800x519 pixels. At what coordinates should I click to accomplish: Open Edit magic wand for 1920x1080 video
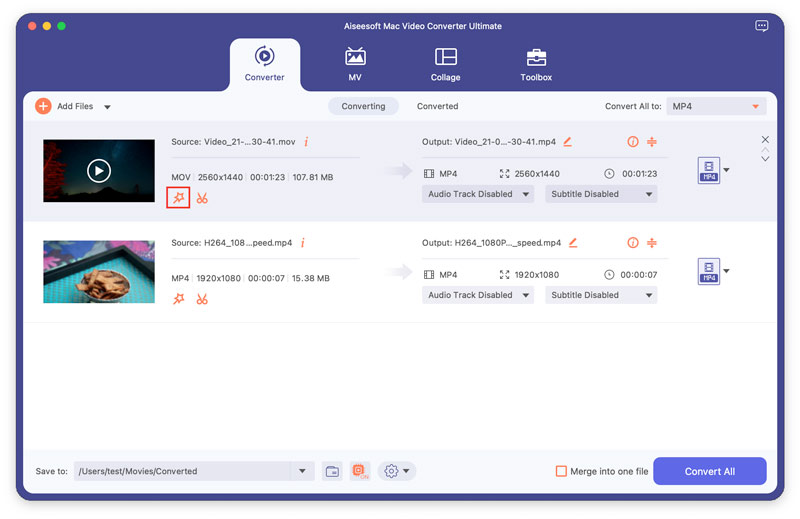(178, 299)
